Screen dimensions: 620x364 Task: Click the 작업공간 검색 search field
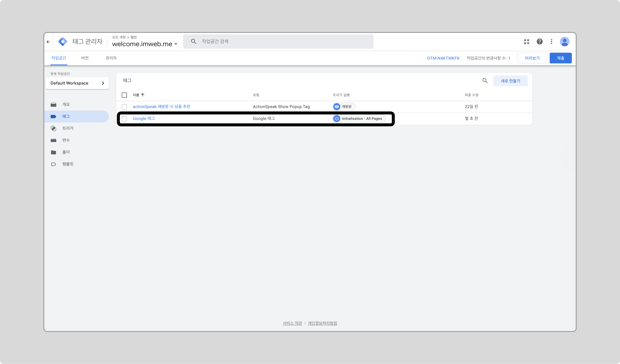point(278,41)
